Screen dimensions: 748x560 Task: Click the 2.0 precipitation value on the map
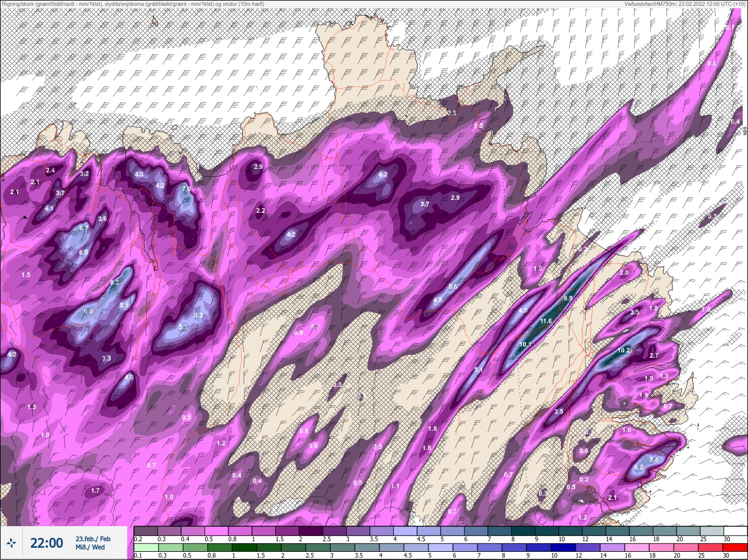[x=624, y=273]
